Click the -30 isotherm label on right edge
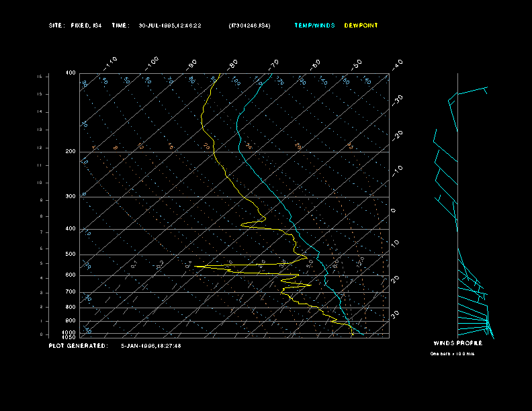532x411 pixels. 397,100
